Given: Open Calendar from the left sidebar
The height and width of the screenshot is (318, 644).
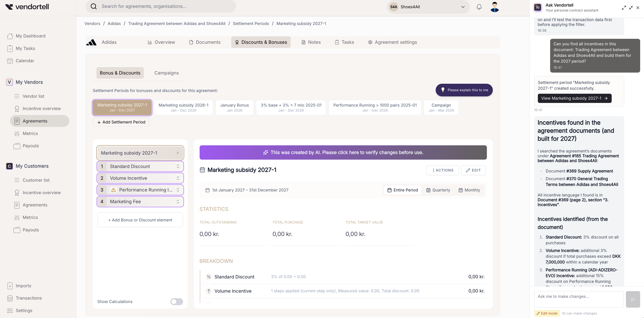Looking at the screenshot, I should pos(25,61).
